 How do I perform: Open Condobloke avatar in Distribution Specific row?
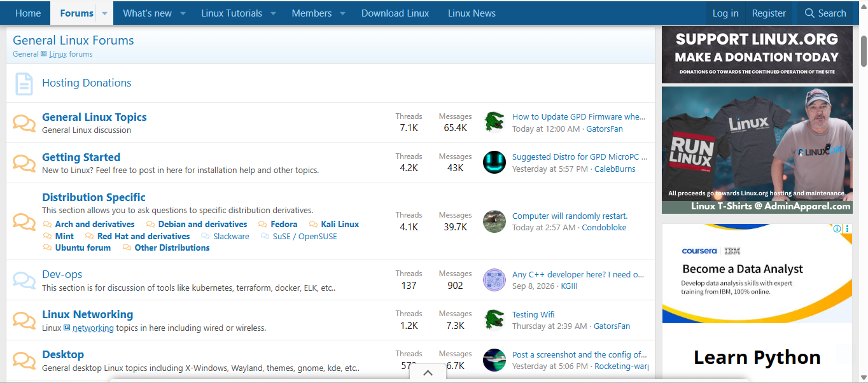click(x=494, y=221)
